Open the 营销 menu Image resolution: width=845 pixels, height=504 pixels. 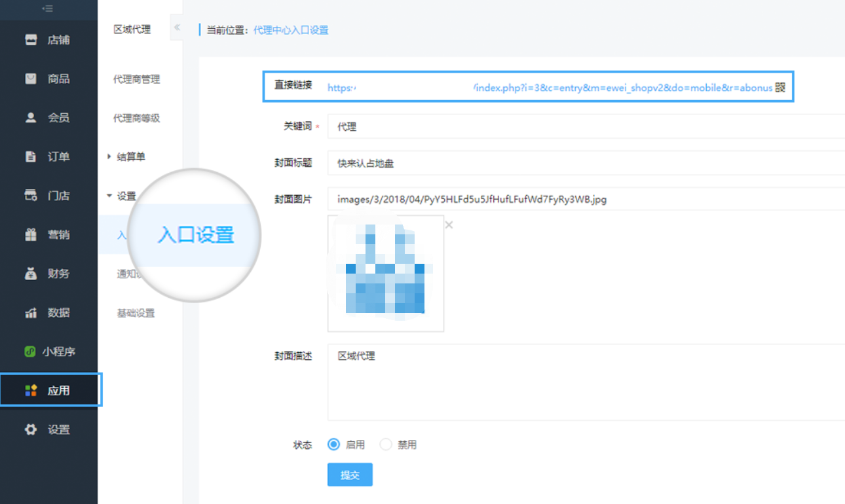coord(58,234)
